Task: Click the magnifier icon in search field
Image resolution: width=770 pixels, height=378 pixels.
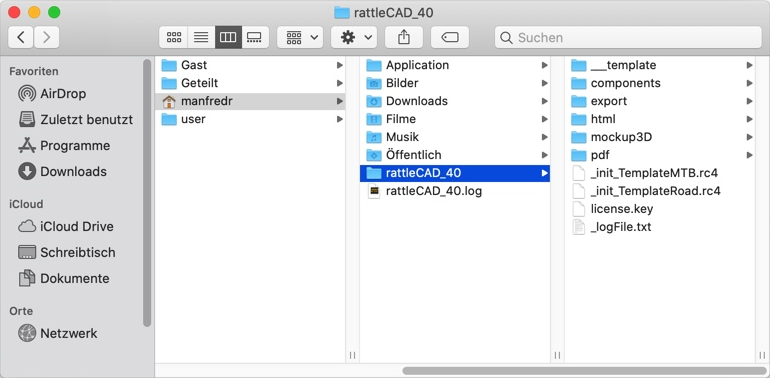Action: [506, 37]
